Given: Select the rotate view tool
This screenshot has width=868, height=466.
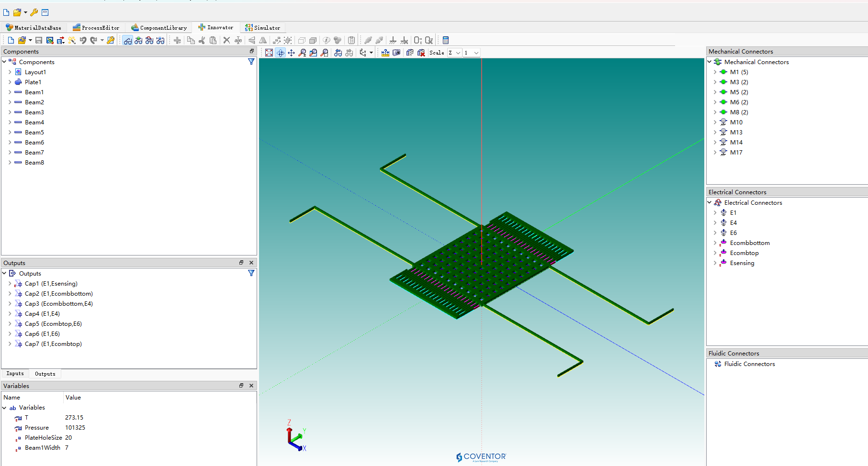Looking at the screenshot, I should [280, 53].
